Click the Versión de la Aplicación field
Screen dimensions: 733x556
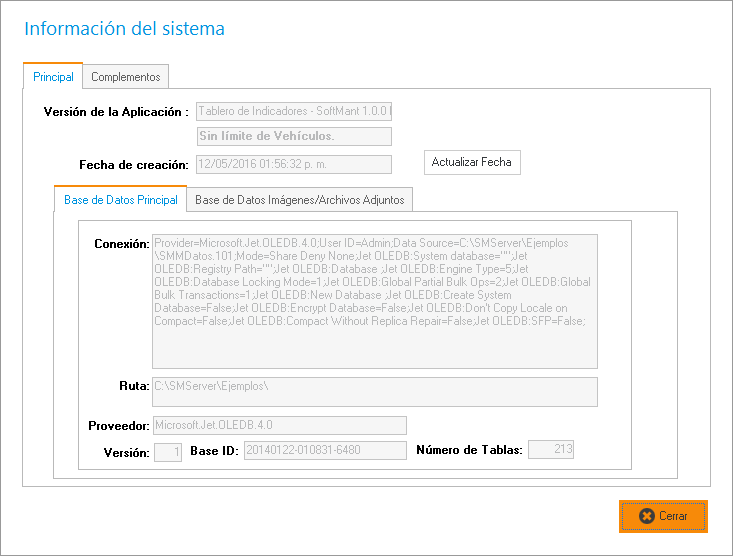click(294, 111)
